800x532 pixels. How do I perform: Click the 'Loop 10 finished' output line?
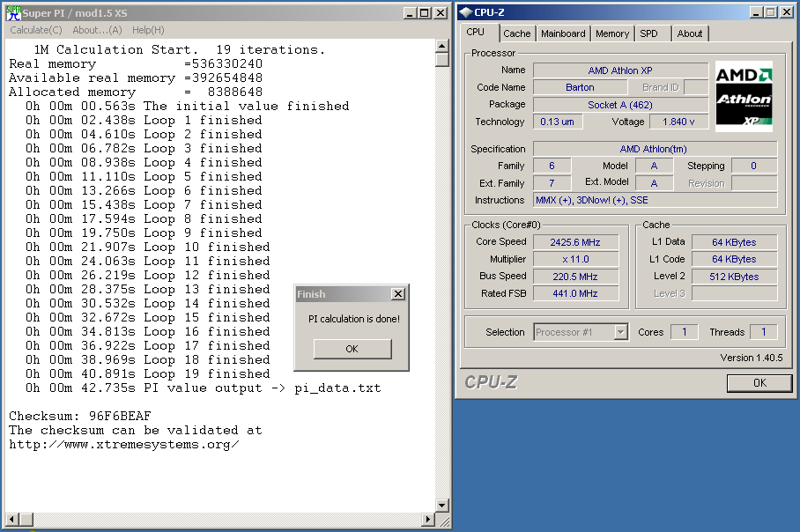148,247
